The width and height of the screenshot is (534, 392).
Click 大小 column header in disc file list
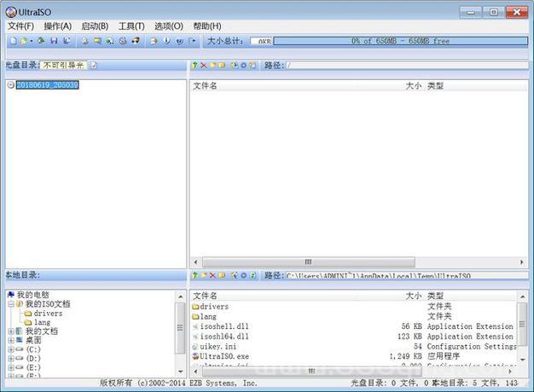pos(414,86)
